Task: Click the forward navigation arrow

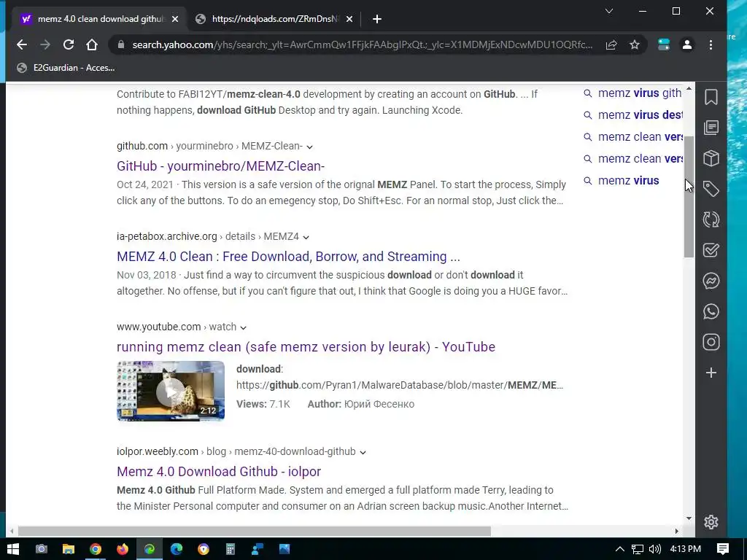Action: coord(45,44)
